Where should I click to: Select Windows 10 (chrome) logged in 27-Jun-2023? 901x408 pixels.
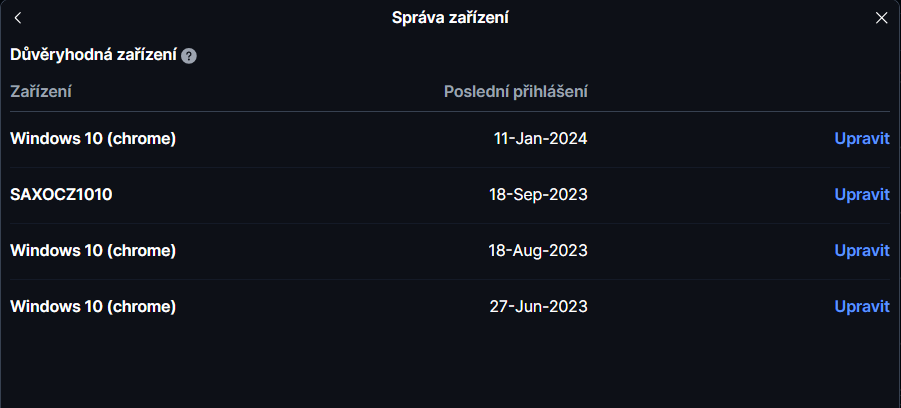pos(93,307)
